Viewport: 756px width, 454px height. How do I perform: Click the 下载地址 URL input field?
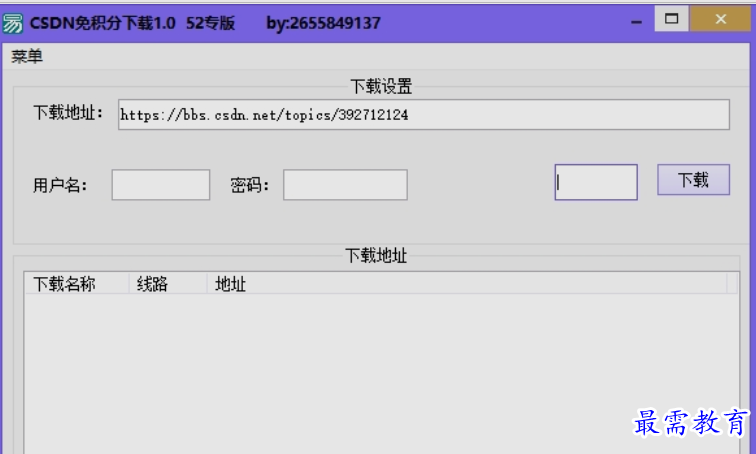click(424, 115)
